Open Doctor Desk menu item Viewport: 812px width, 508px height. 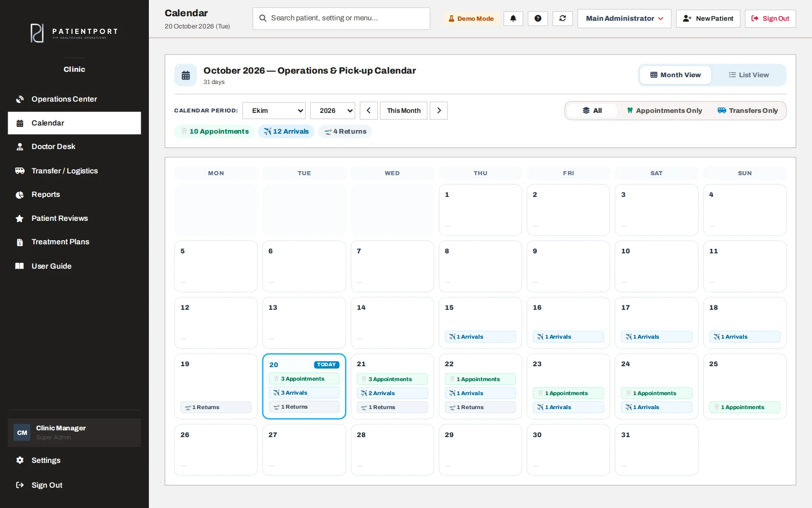[x=74, y=147]
